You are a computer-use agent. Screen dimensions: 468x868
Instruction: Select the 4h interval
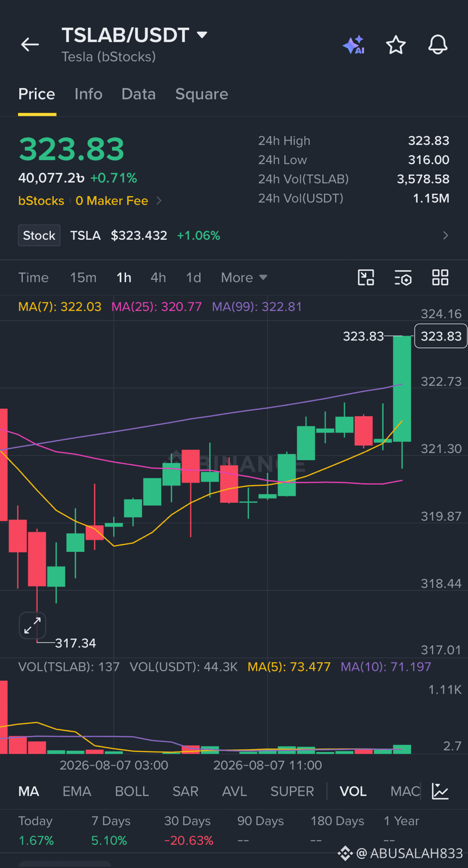(x=158, y=278)
